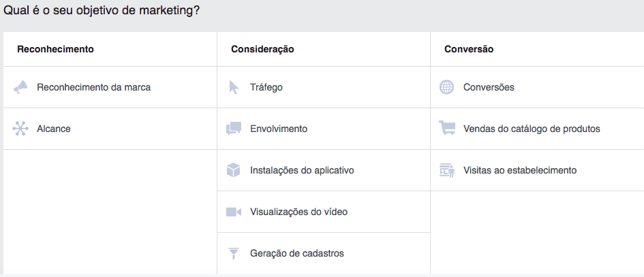Select Instalações do aplicativo option
This screenshot has height=277, width=644.
pyautogui.click(x=302, y=170)
